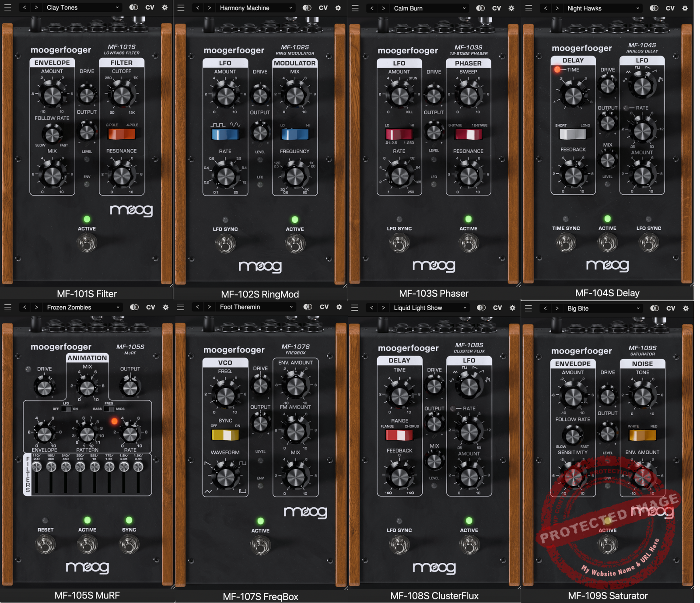This screenshot has height=603, width=700.
Task: Open settings gear in MF-107S FreqBox header
Action: pyautogui.click(x=339, y=307)
